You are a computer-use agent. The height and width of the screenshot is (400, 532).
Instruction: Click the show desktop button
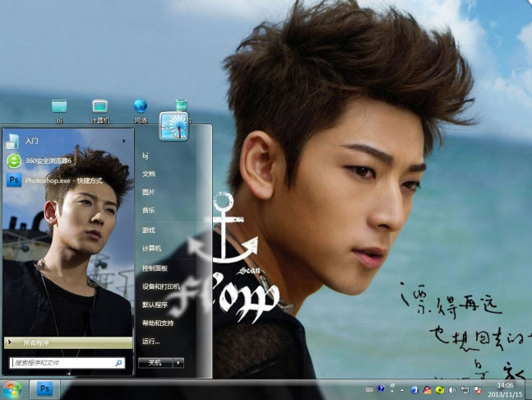pos(528,390)
